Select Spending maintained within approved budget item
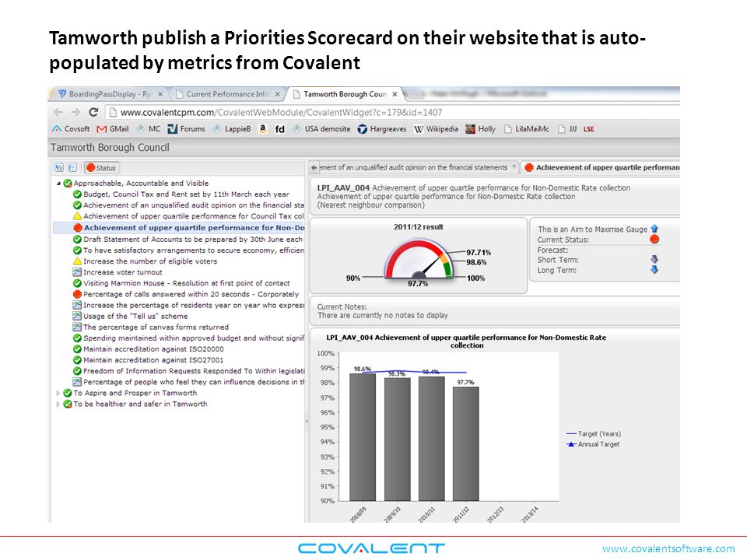The image size is (747, 560). click(188, 338)
